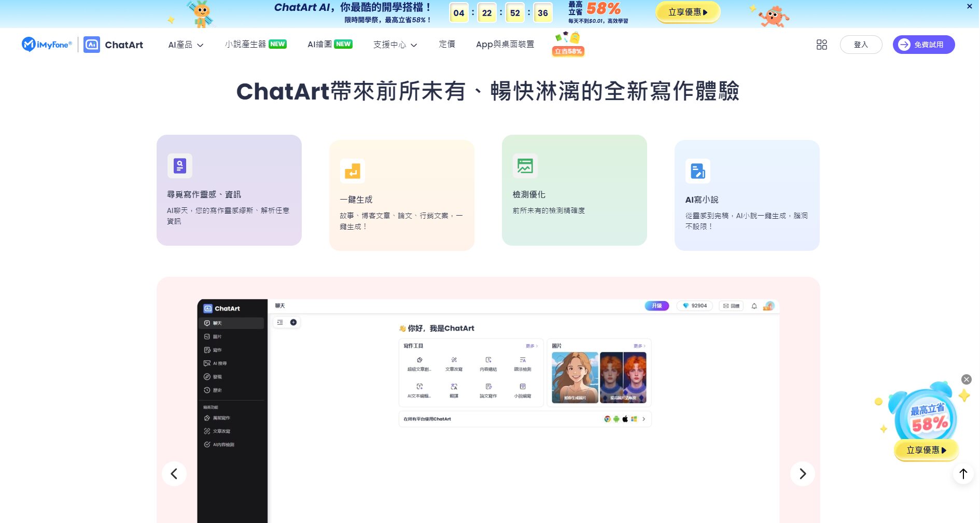The image size is (980, 523).
Task: Click the 論文寫作 tool icon
Action: [488, 387]
